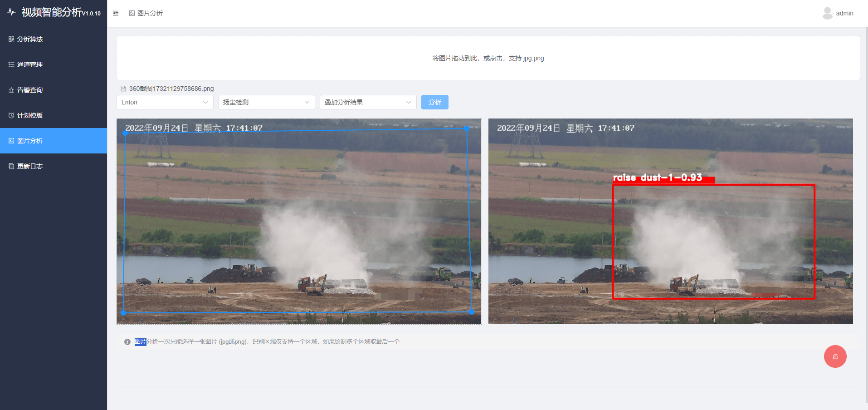Click the 图片分析 sidebar image icon
Screen dimensions: 868x410
11,141
